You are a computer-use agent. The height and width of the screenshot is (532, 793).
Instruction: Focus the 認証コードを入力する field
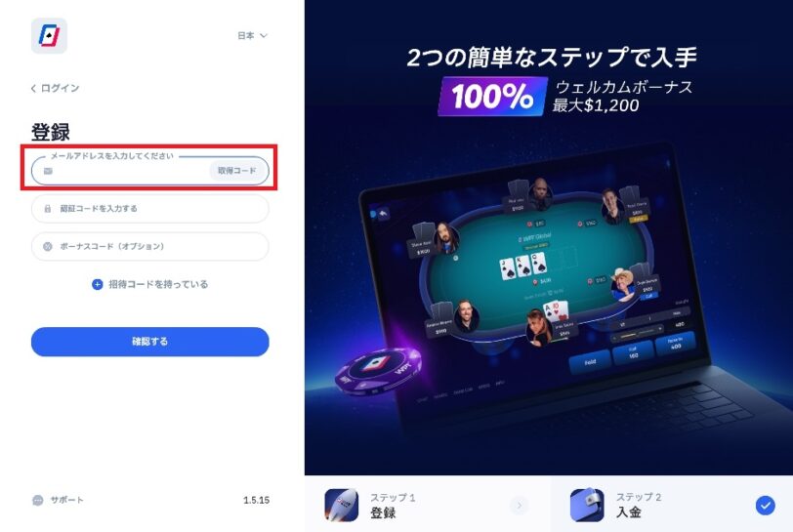click(x=149, y=208)
